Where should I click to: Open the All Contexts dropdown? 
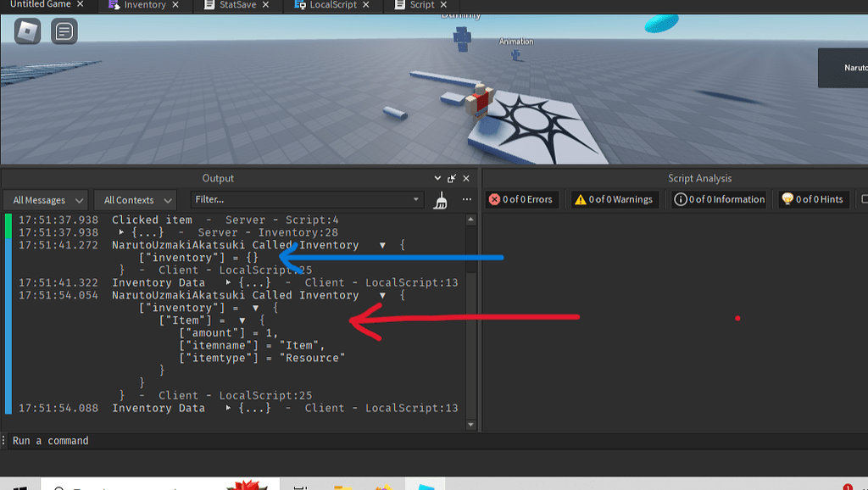[x=135, y=199]
